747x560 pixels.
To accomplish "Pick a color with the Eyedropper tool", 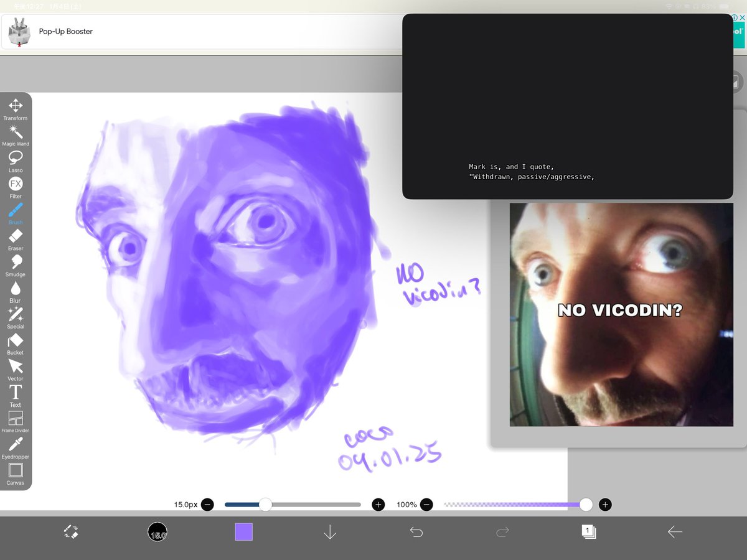I will [x=15, y=446].
